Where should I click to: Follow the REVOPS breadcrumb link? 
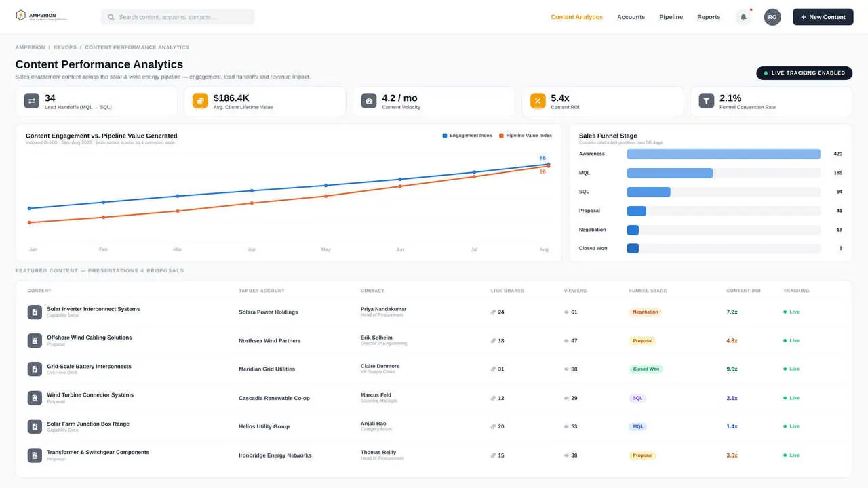click(x=65, y=47)
